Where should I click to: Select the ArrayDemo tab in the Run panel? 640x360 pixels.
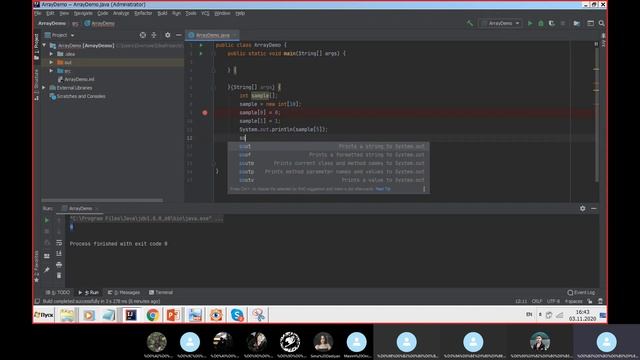click(80, 208)
